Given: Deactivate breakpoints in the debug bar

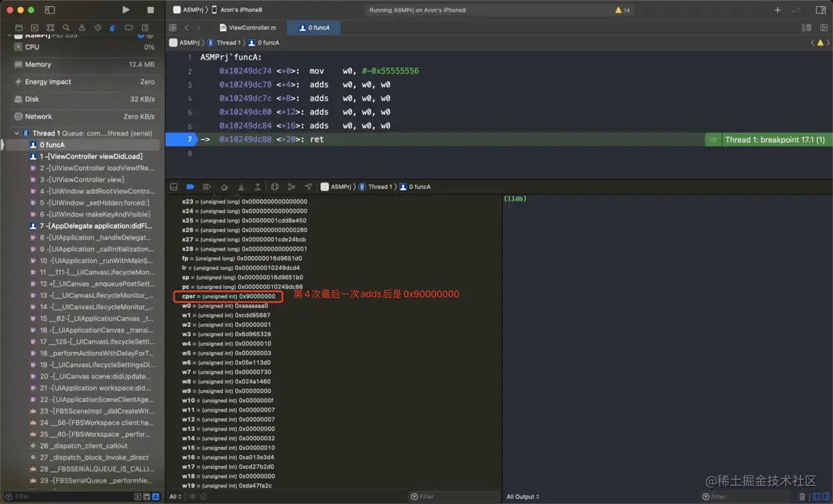Looking at the screenshot, I should 190,187.
